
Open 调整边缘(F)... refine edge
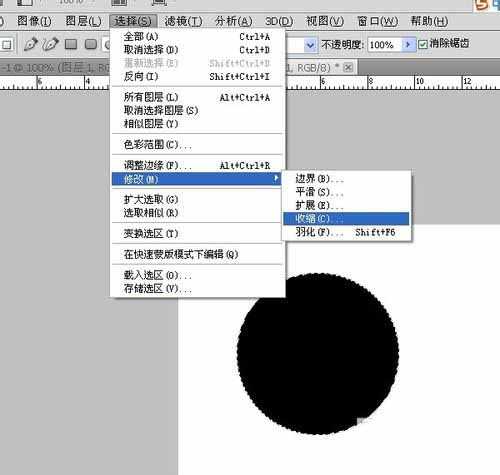coord(197,165)
